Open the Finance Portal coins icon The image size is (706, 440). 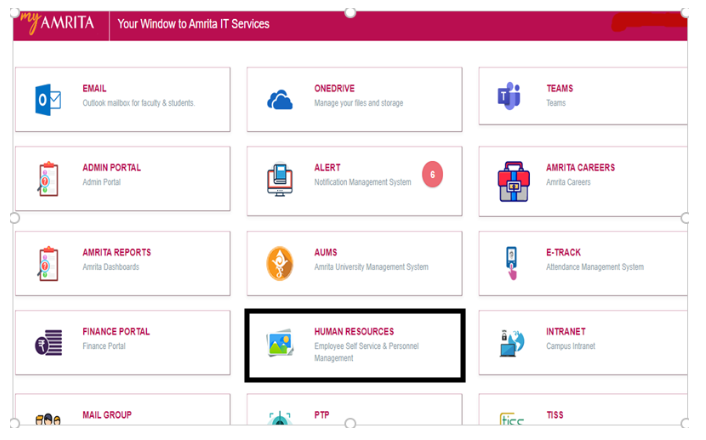pyautogui.click(x=48, y=343)
